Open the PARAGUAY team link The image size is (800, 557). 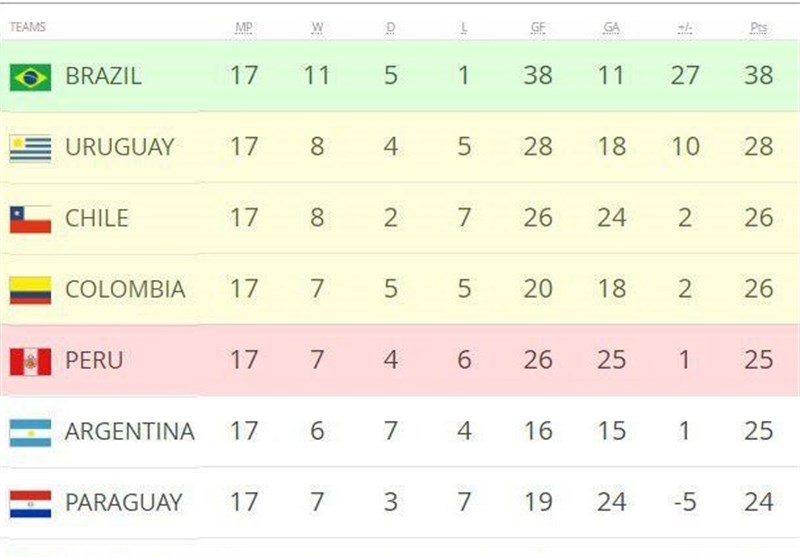tap(124, 502)
